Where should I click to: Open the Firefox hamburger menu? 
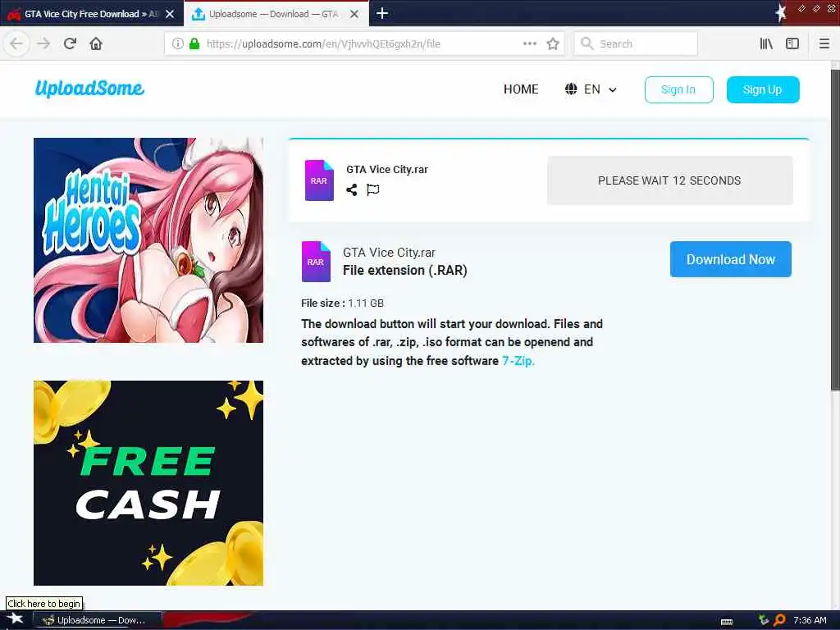pyautogui.click(x=824, y=43)
